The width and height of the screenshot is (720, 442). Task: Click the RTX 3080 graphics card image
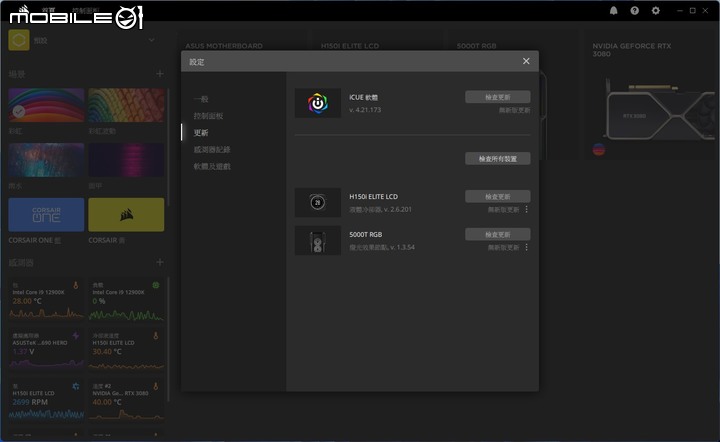click(x=660, y=112)
